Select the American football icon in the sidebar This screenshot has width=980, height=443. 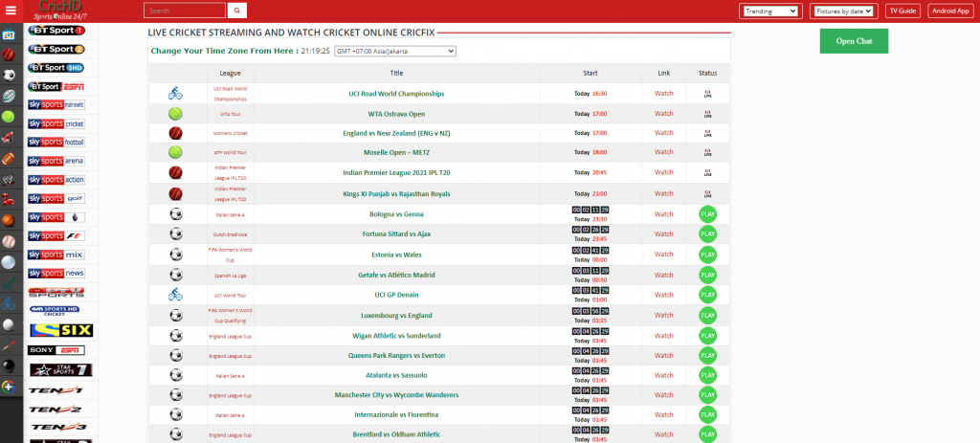point(9,158)
